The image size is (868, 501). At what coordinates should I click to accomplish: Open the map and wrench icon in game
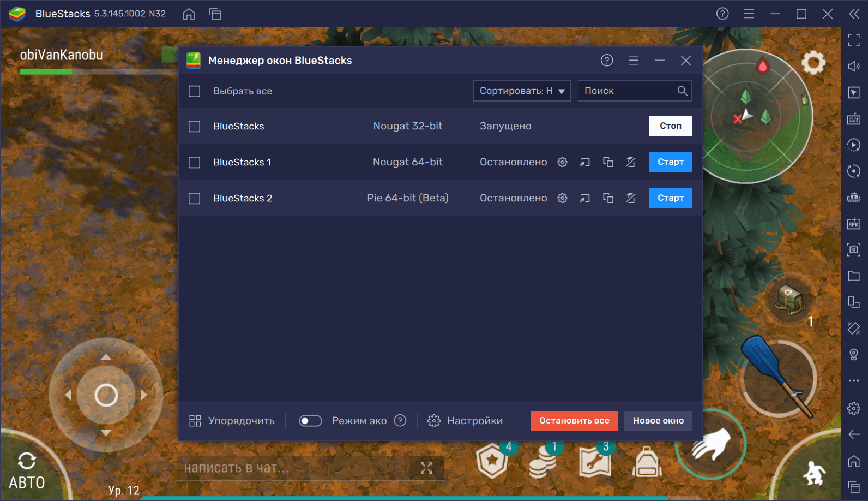coord(595,462)
